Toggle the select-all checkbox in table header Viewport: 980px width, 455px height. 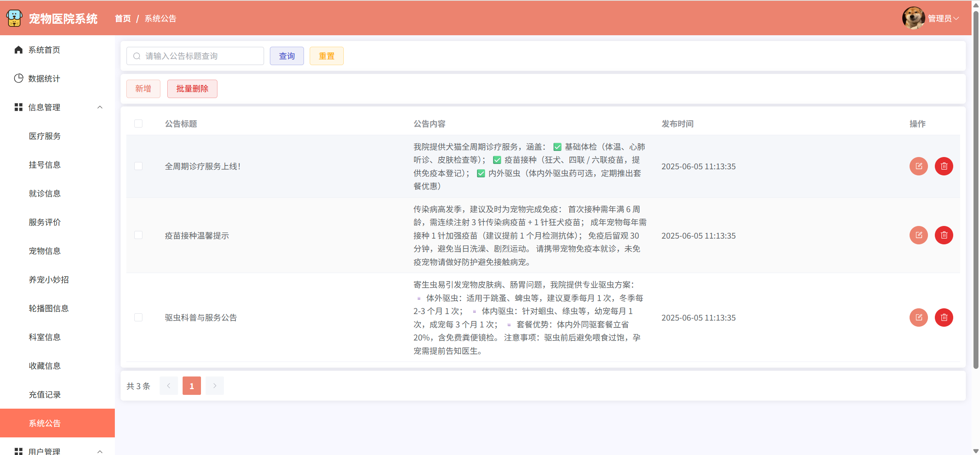pos(138,123)
